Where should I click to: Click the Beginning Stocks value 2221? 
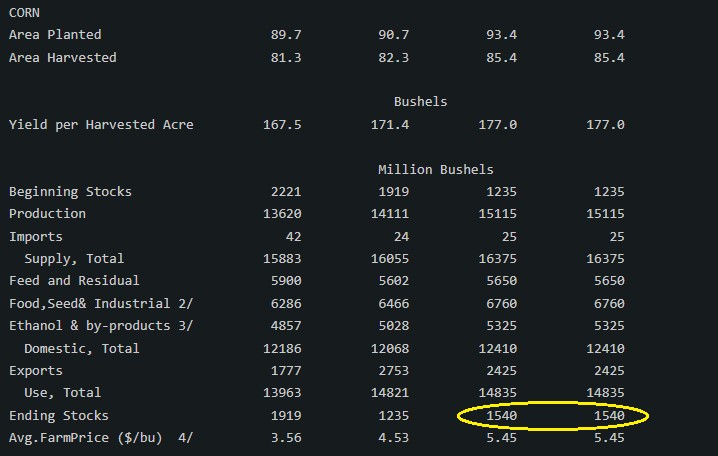286,192
